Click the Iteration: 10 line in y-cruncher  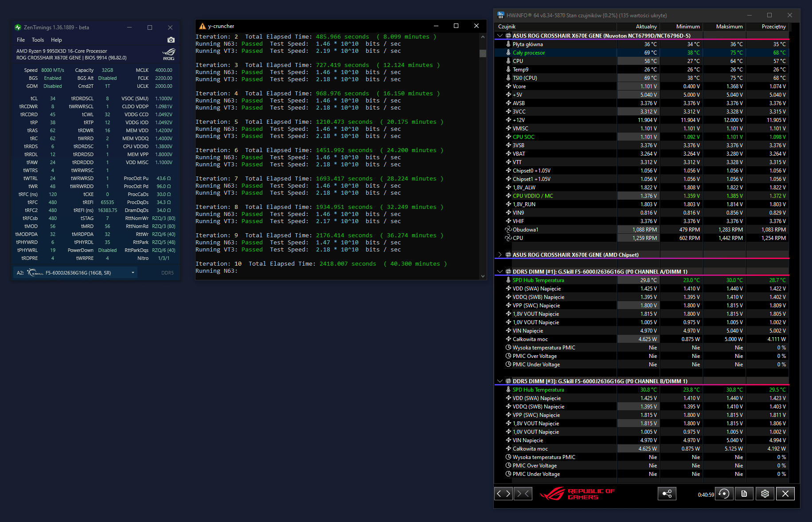[x=321, y=264]
